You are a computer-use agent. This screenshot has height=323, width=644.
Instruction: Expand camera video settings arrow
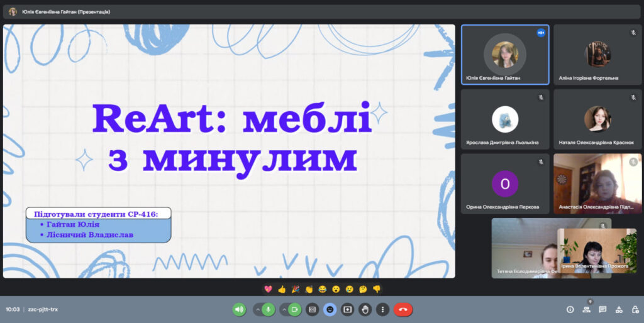pos(284,309)
